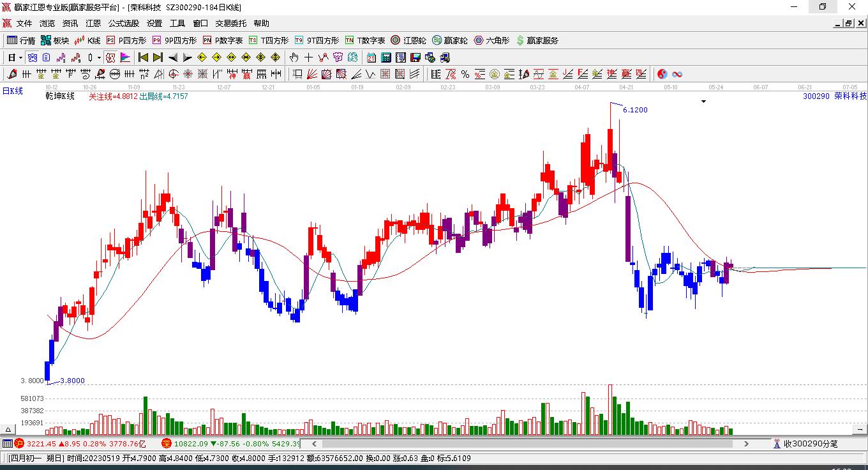868x470 pixels.
Task: Move chart right with black arrow
Action: (187, 57)
